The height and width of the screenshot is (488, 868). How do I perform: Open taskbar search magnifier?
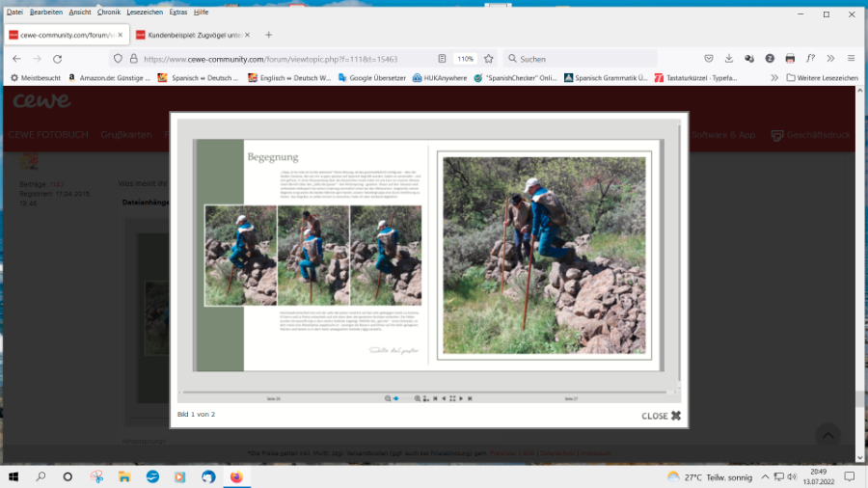pos(41,476)
